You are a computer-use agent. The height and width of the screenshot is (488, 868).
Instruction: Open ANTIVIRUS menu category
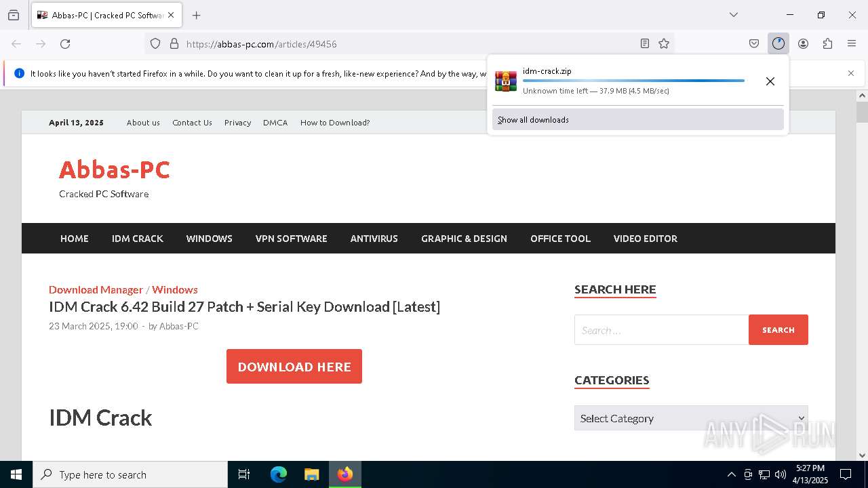(374, 239)
